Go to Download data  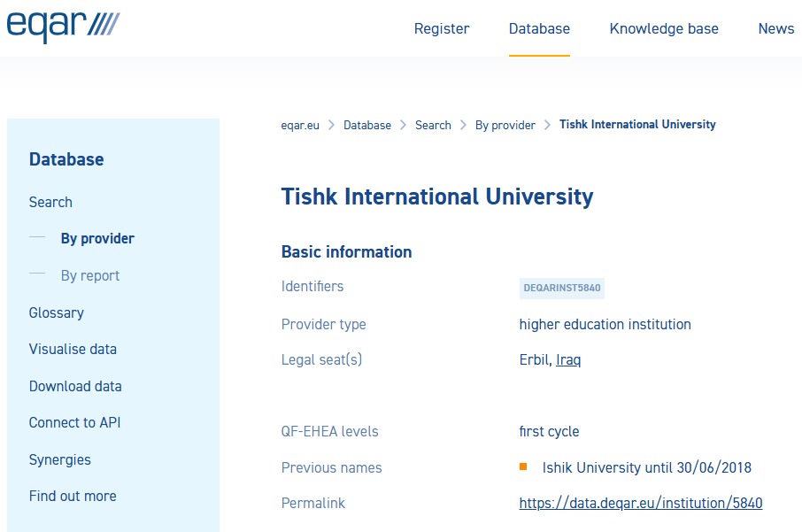(75, 386)
